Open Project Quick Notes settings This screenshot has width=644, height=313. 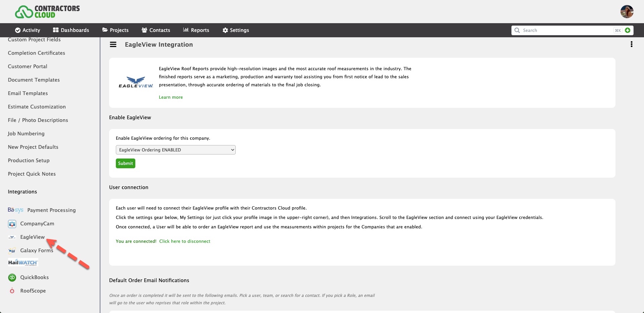click(x=32, y=174)
